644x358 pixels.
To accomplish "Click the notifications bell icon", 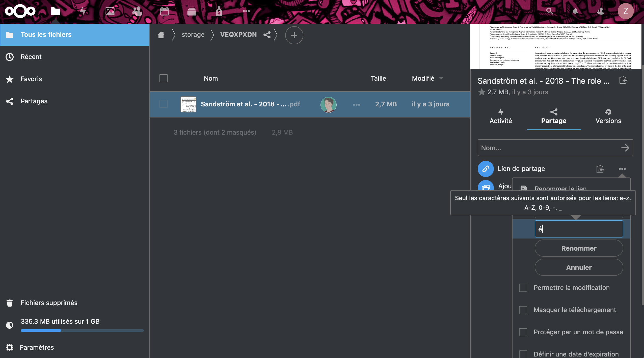I will point(575,11).
